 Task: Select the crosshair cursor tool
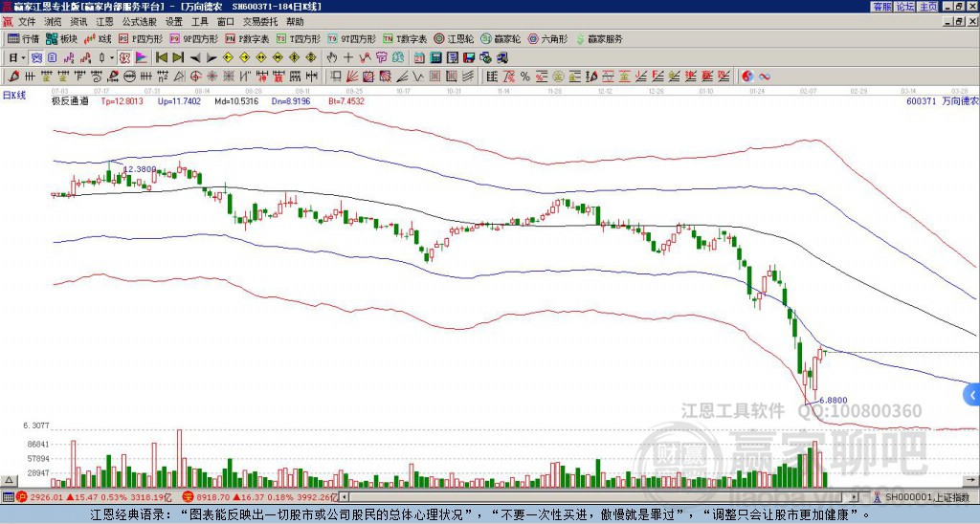[x=348, y=58]
